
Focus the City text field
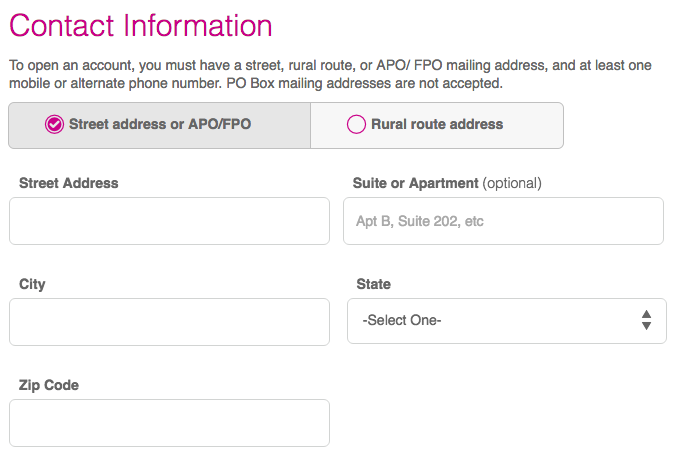click(169, 322)
